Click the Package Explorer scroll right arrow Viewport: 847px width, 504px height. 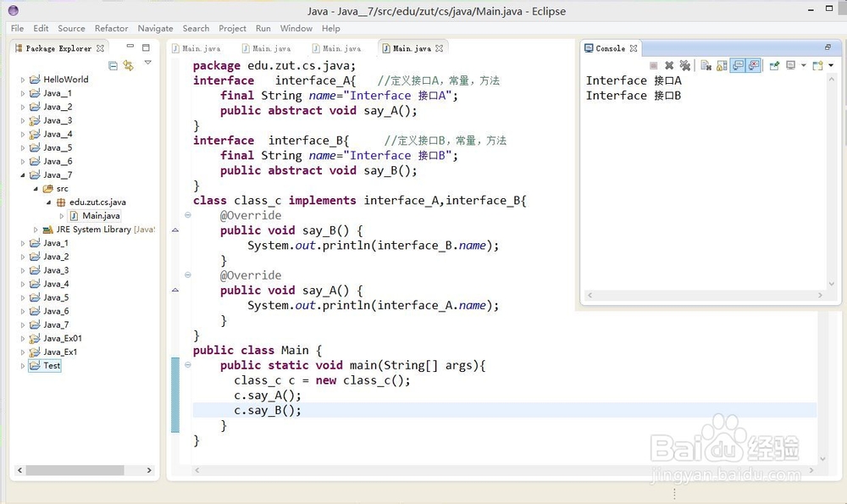[149, 470]
